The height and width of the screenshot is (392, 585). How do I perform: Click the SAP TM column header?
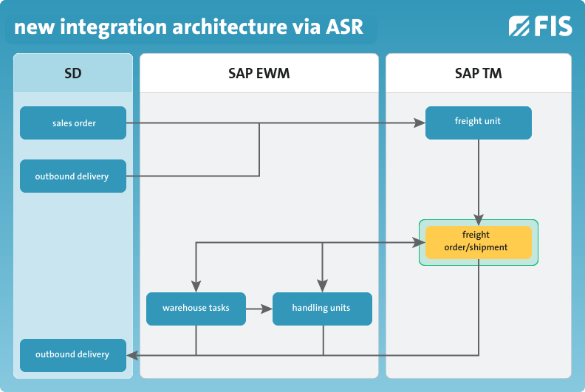tap(479, 73)
